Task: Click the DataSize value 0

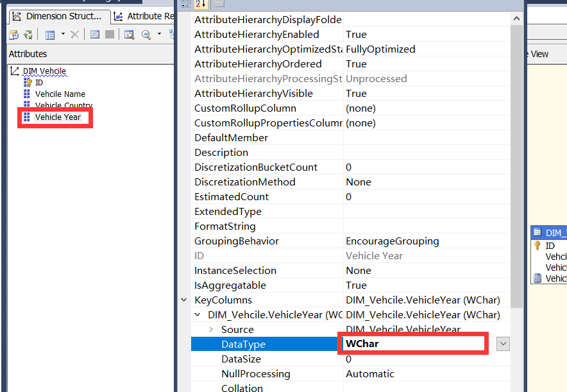Action: 348,359
